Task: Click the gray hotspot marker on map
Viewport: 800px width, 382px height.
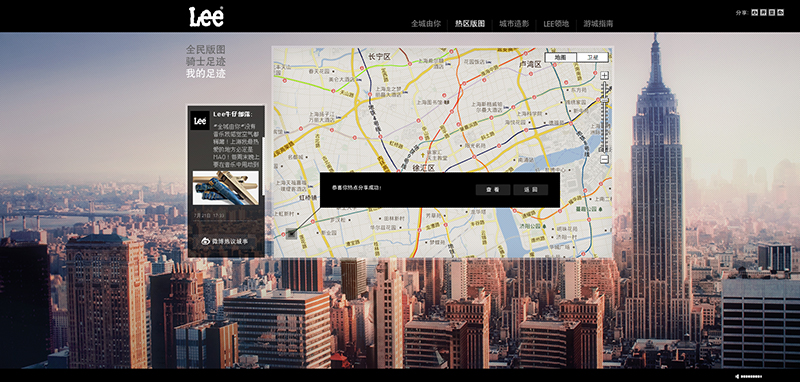Action: pos(291,234)
